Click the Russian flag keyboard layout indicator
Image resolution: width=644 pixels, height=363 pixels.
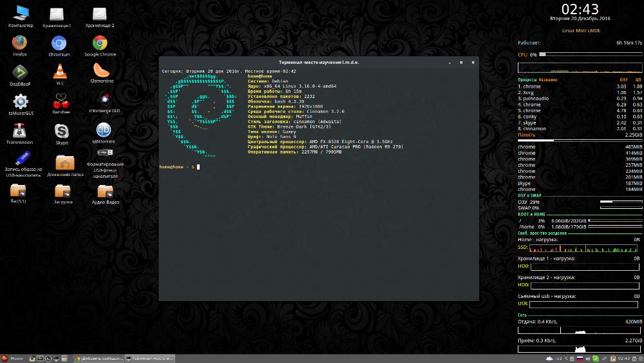click(580, 358)
